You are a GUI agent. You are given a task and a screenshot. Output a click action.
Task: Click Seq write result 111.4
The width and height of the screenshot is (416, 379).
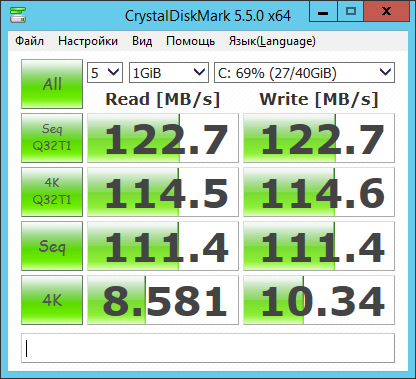[x=319, y=246]
